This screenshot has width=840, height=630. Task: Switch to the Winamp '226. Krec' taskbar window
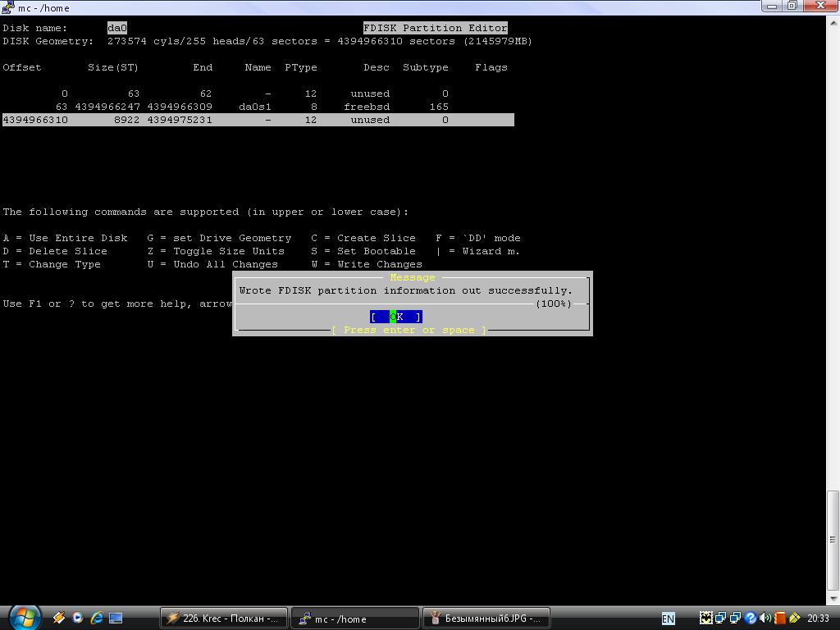224,618
